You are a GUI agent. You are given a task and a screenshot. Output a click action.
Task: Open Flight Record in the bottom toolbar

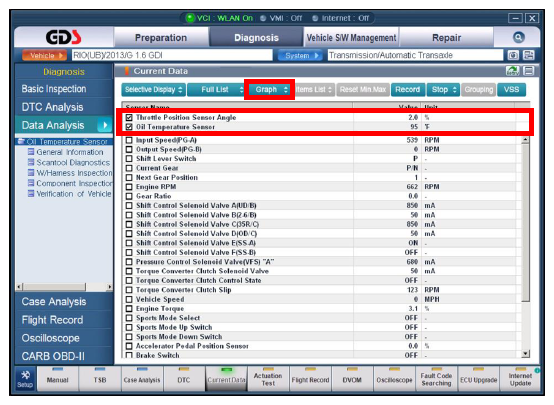tap(310, 379)
